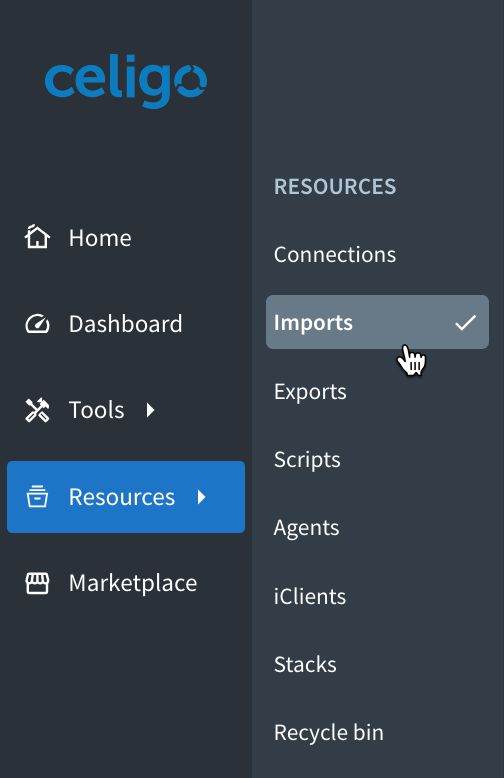Image resolution: width=504 pixels, height=778 pixels.
Task: Open Exports in the Resources submenu
Action: [x=310, y=392]
